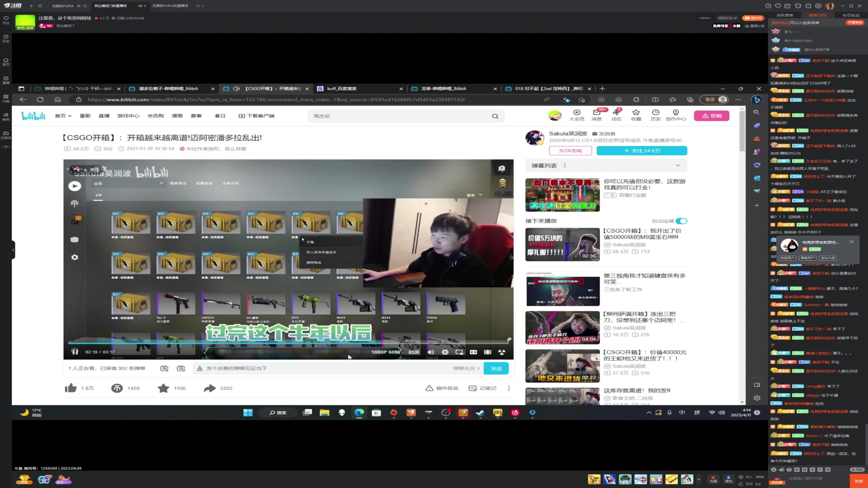Viewport: 868px width, 488px height.
Task: Seek on the video progress bar
Action: pos(288,343)
